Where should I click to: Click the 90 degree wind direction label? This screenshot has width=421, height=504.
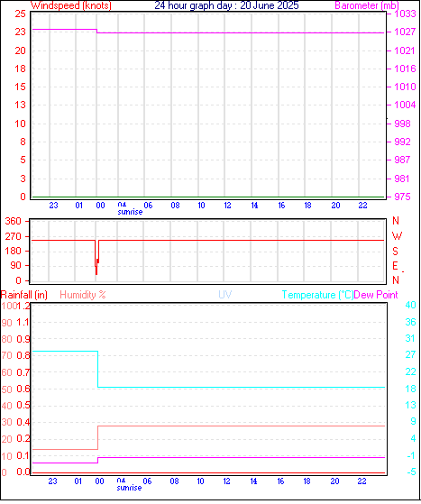15,265
